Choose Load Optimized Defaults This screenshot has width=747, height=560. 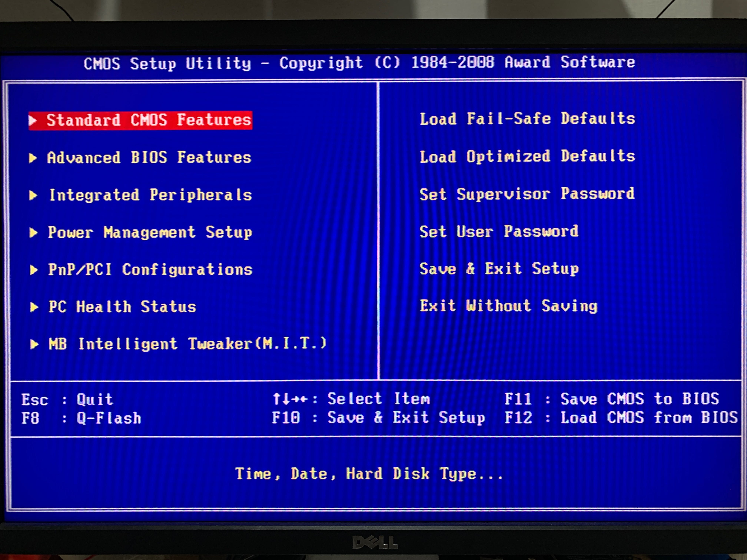[x=527, y=157]
